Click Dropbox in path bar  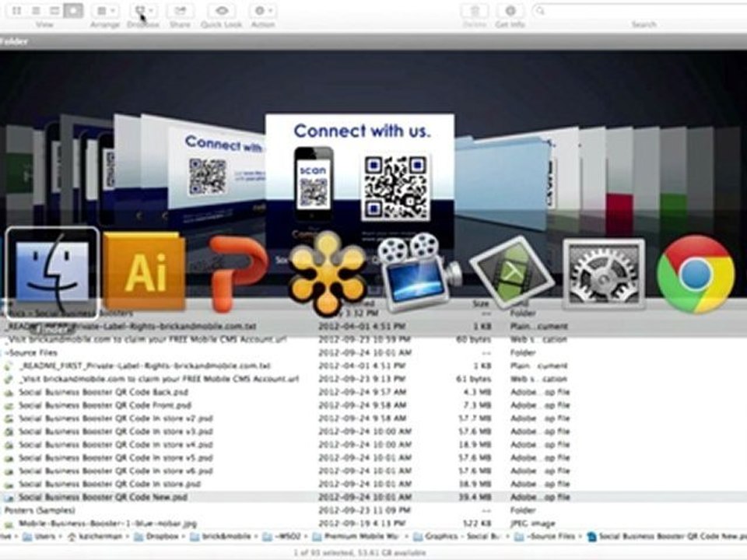tap(156, 536)
